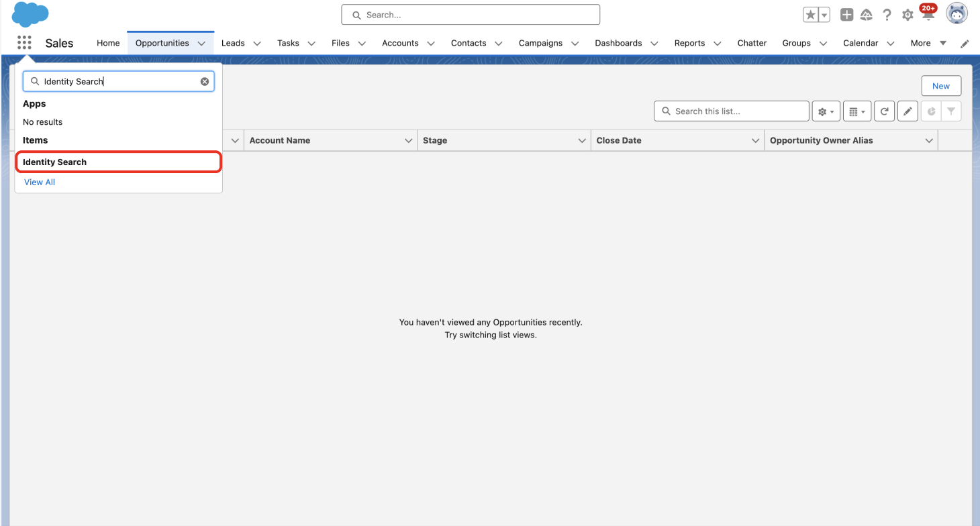Open the Reports tab
980x526 pixels.
click(689, 43)
